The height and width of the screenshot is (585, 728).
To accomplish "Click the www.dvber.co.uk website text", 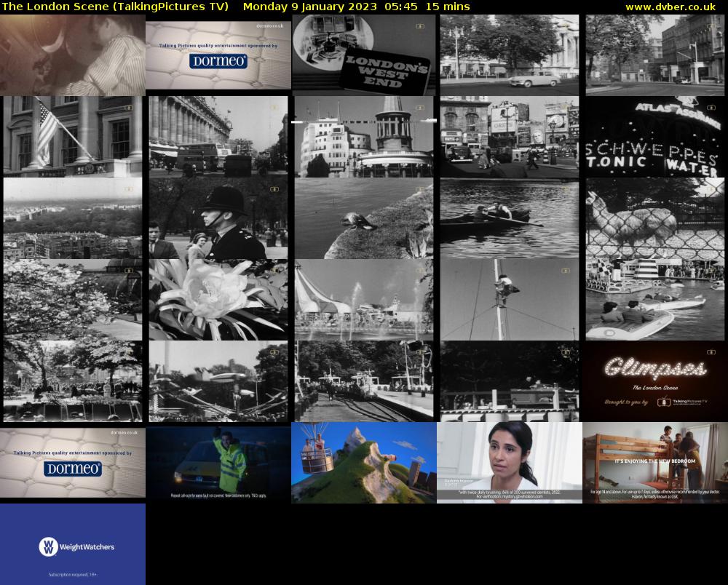I will [x=670, y=7].
